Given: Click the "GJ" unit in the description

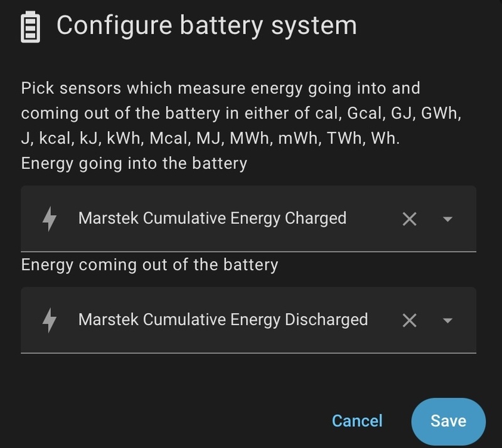Looking at the screenshot, I should pos(402,114).
